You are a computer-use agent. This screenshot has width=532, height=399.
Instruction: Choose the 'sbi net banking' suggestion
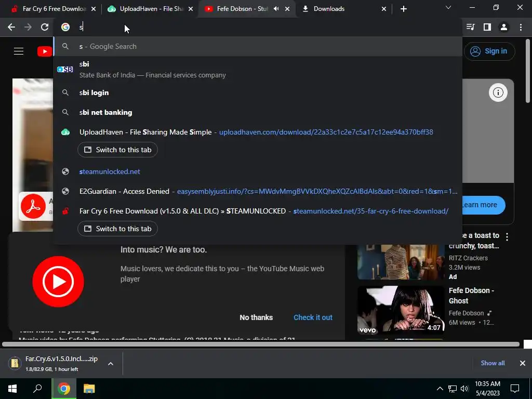pyautogui.click(x=258, y=112)
